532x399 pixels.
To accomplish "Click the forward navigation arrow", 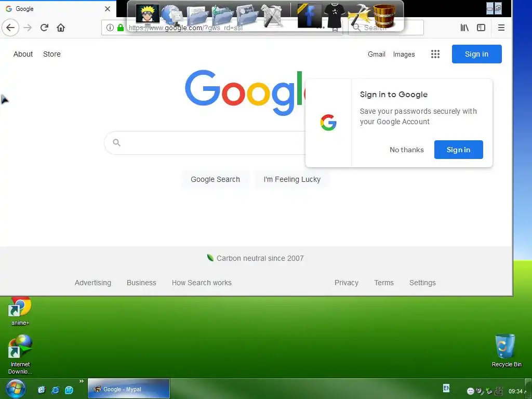I will 28,28.
